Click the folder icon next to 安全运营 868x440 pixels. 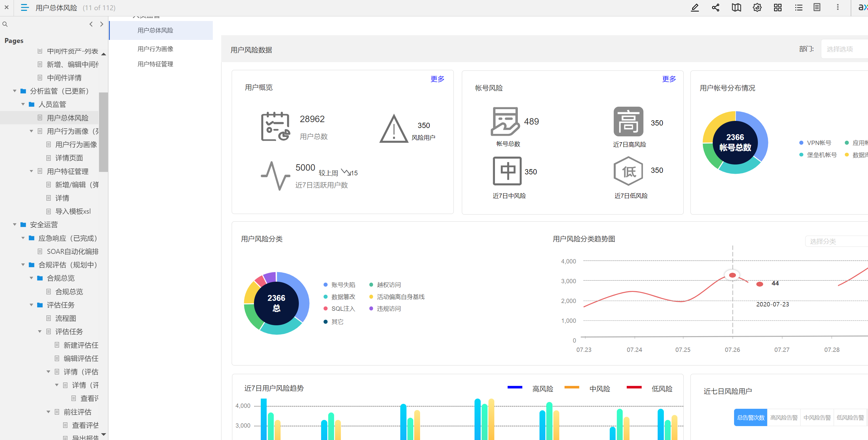23,224
